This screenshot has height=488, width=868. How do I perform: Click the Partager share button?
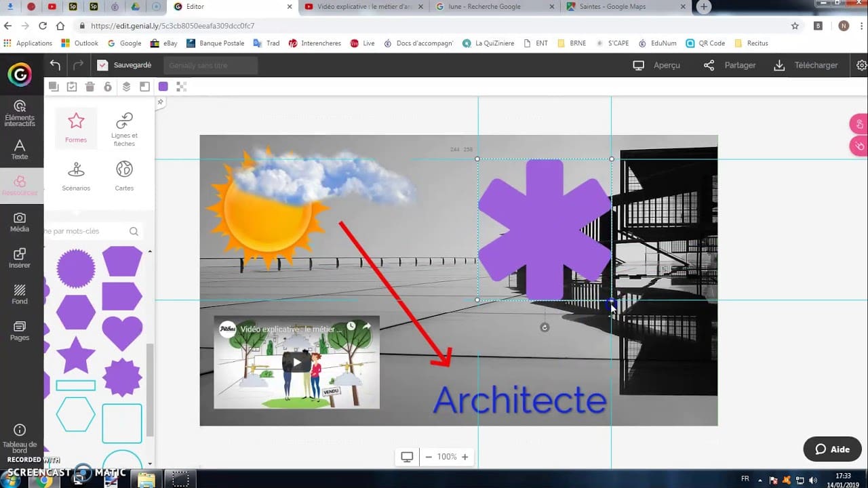730,65
